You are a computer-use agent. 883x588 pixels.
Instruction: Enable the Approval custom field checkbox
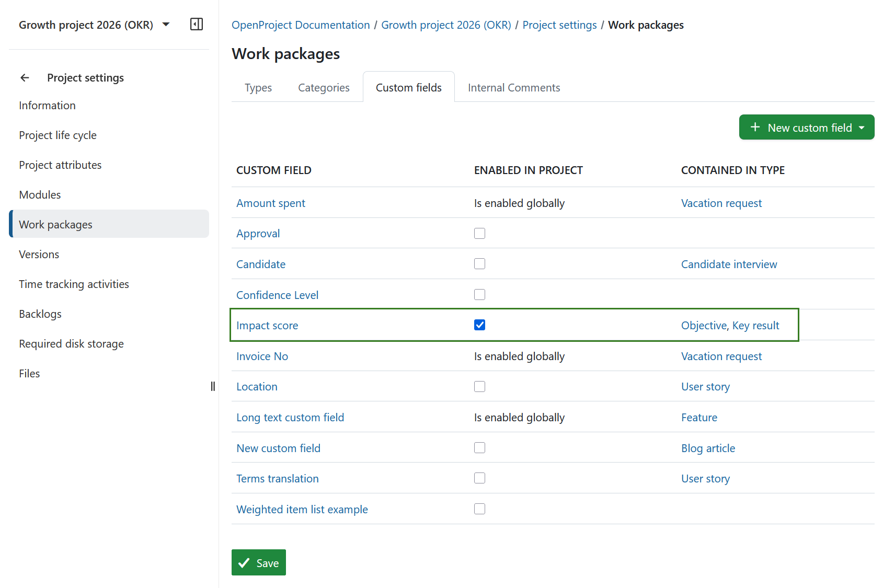tap(479, 233)
